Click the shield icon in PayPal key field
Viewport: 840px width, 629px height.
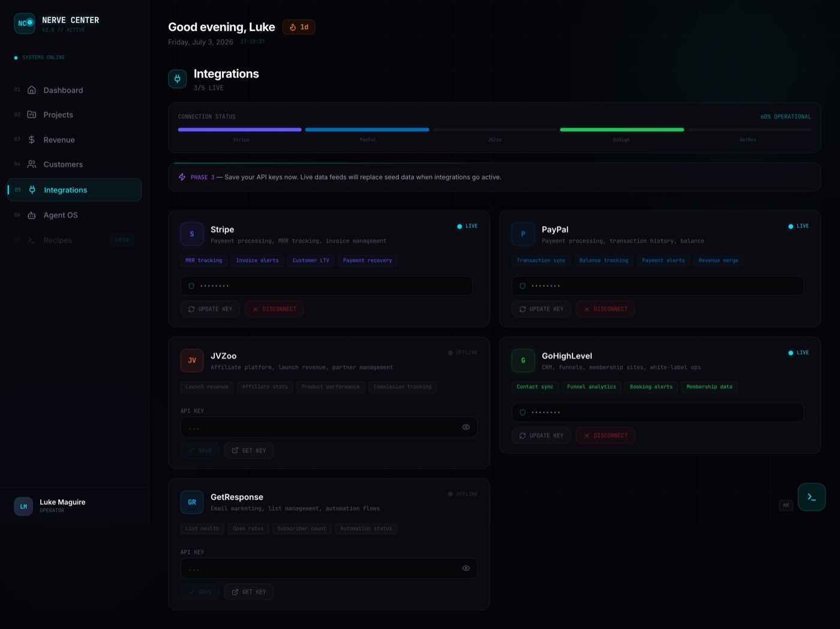[523, 286]
